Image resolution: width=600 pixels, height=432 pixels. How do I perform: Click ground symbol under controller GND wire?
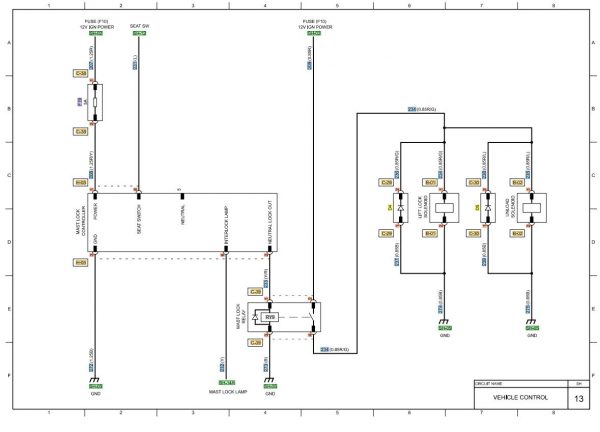(95, 380)
